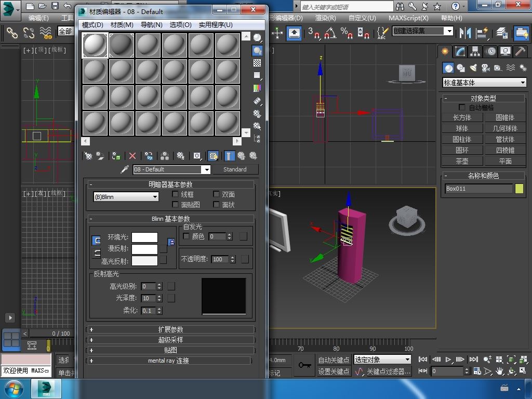The image size is (532, 399).
Task: Open the (B)Blinn shader type dropdown
Action: point(126,197)
